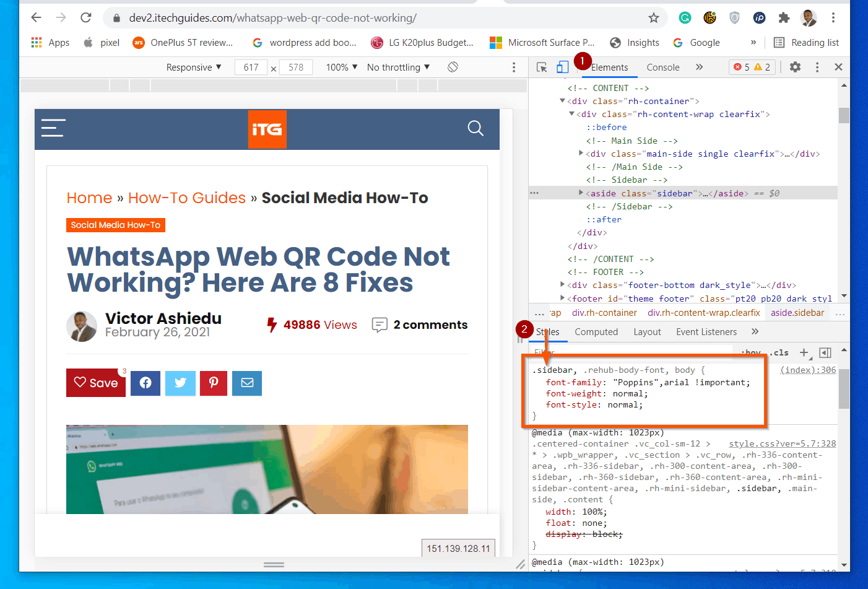This screenshot has height=589, width=868.
Task: Click the Elements panel vertical scrollbar thumb
Action: coord(844,115)
